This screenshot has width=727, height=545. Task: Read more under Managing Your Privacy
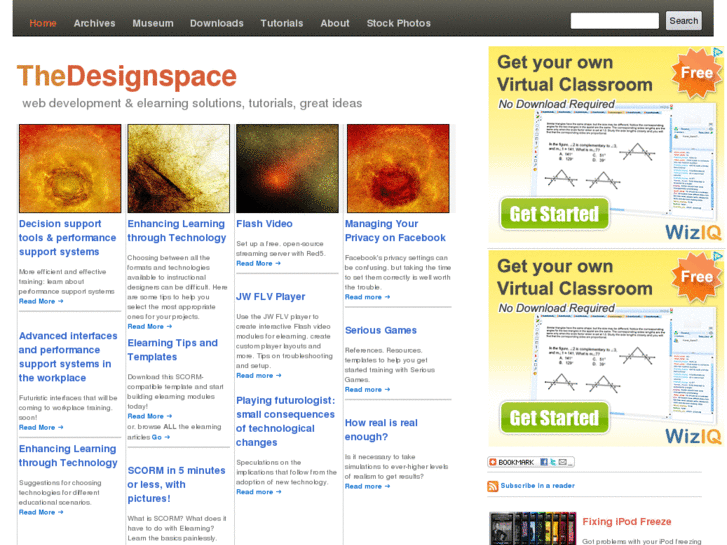pos(367,297)
